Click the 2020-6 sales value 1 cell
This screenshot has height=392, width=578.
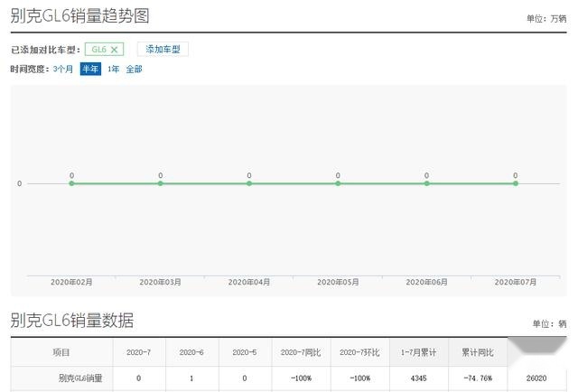coord(191,378)
